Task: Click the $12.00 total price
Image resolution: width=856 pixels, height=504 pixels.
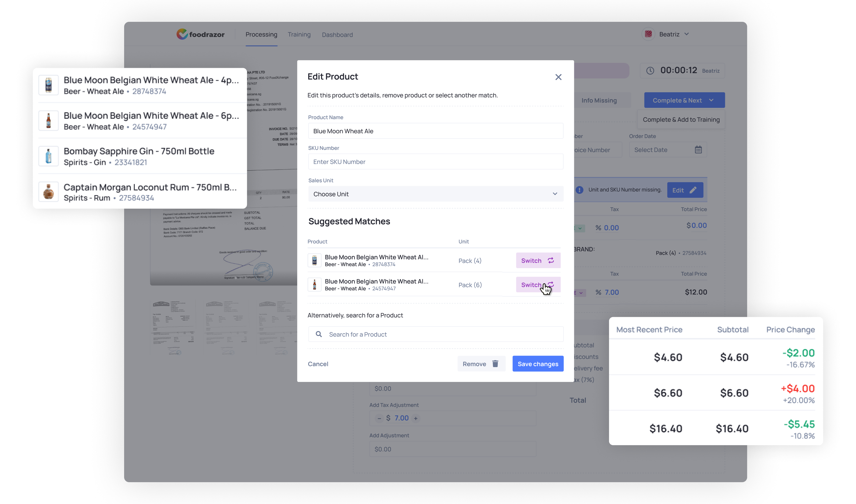Action: [x=695, y=292]
